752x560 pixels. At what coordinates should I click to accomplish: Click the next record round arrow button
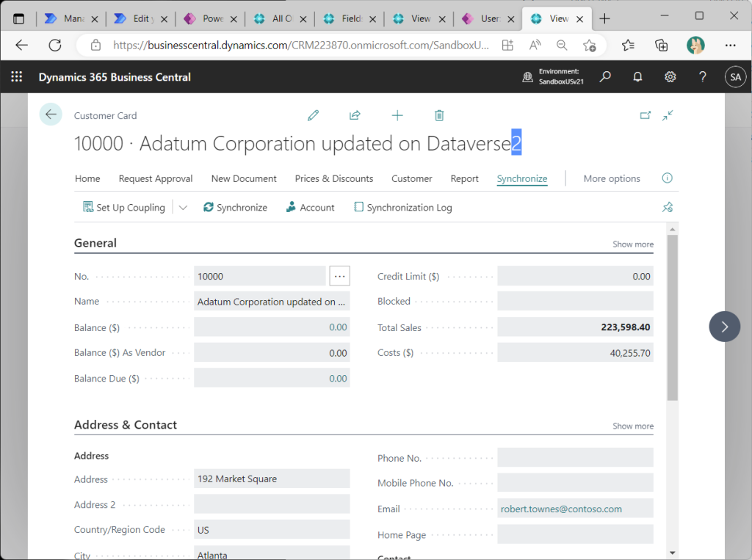click(x=724, y=327)
